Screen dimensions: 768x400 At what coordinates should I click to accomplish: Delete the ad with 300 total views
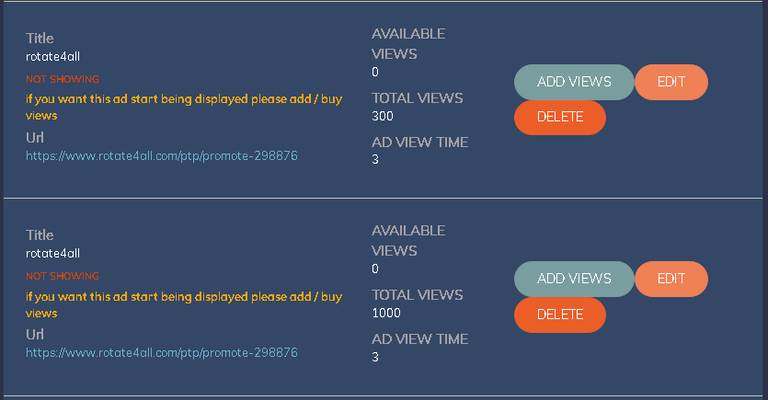click(559, 117)
